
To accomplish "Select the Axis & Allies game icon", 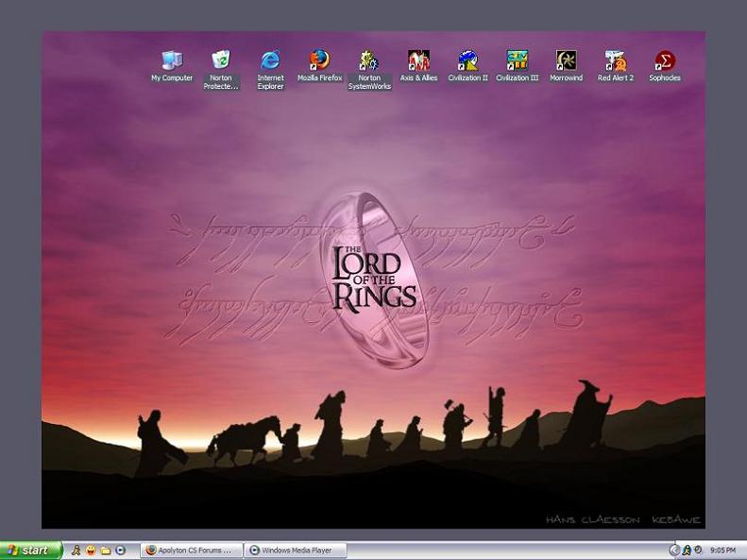I will [x=418, y=62].
